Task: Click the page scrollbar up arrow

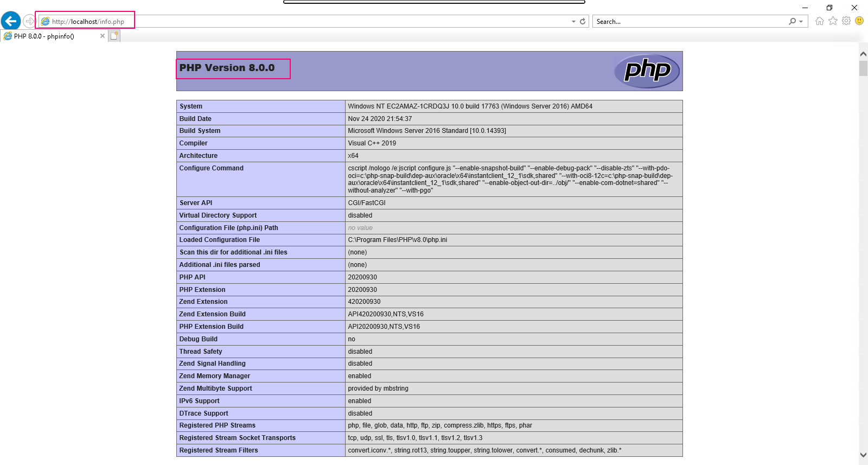Action: pos(863,54)
